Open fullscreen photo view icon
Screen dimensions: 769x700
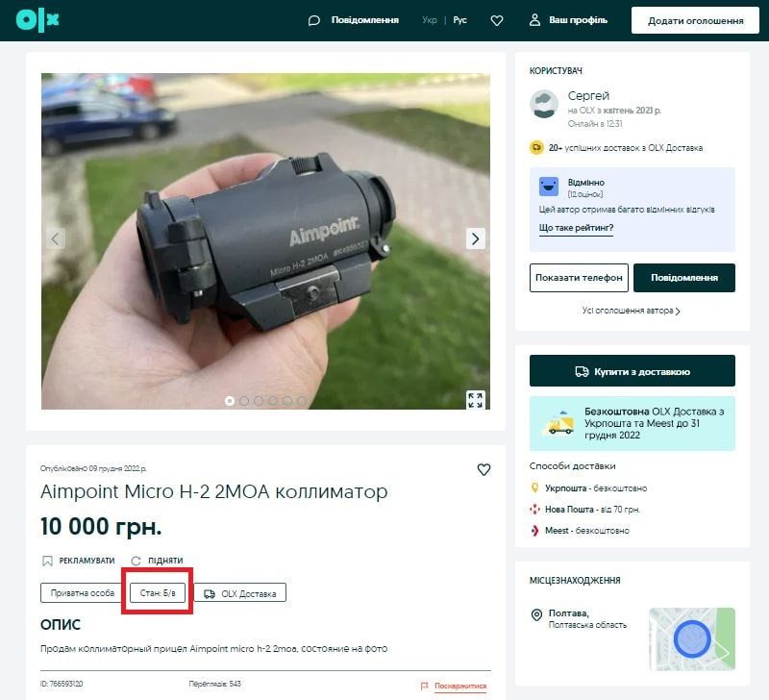tap(475, 400)
